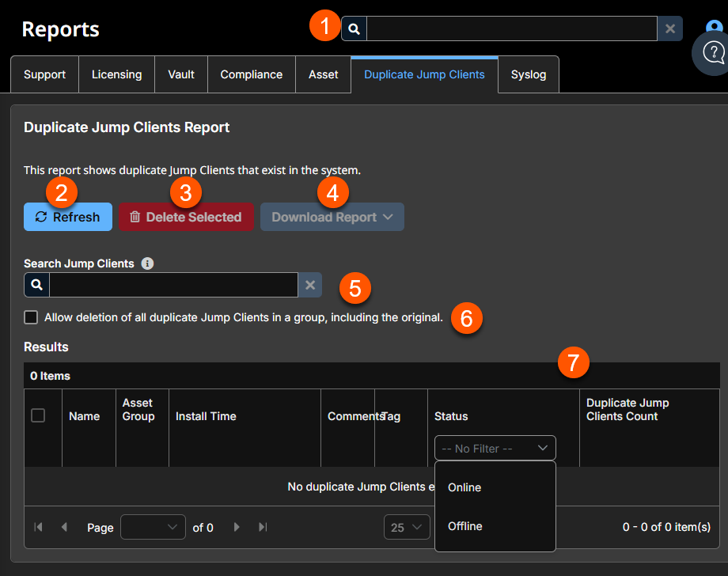Go to first page arrow
Image resolution: width=728 pixels, height=576 pixels.
39,527
